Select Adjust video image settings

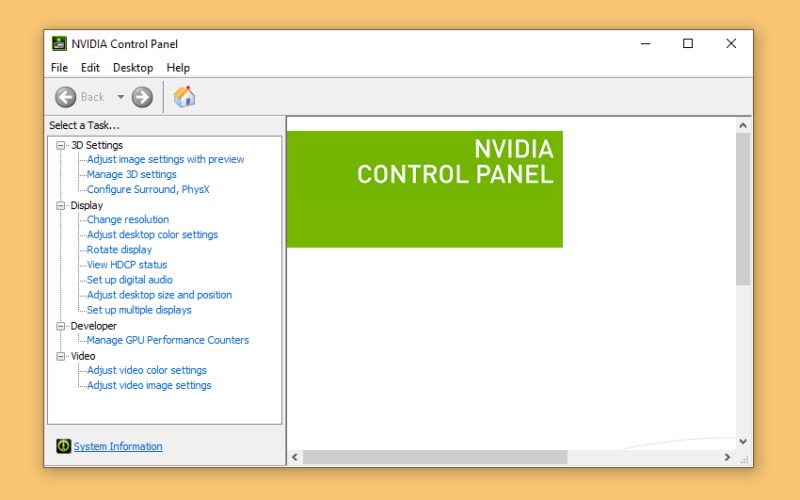click(149, 386)
